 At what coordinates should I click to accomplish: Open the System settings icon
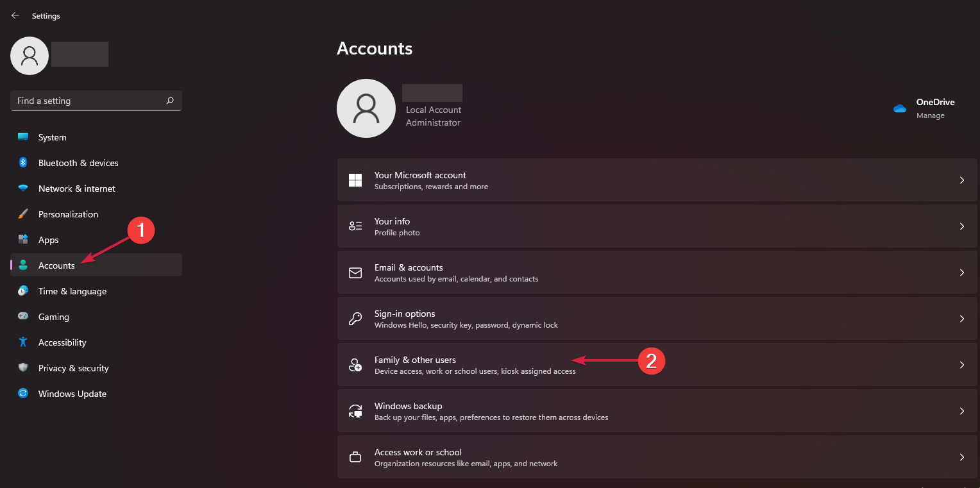pos(23,137)
